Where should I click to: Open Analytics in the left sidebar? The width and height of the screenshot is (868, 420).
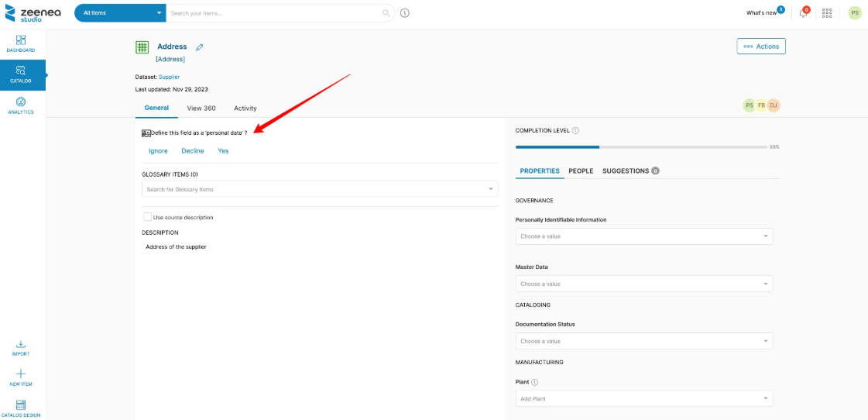pos(21,105)
